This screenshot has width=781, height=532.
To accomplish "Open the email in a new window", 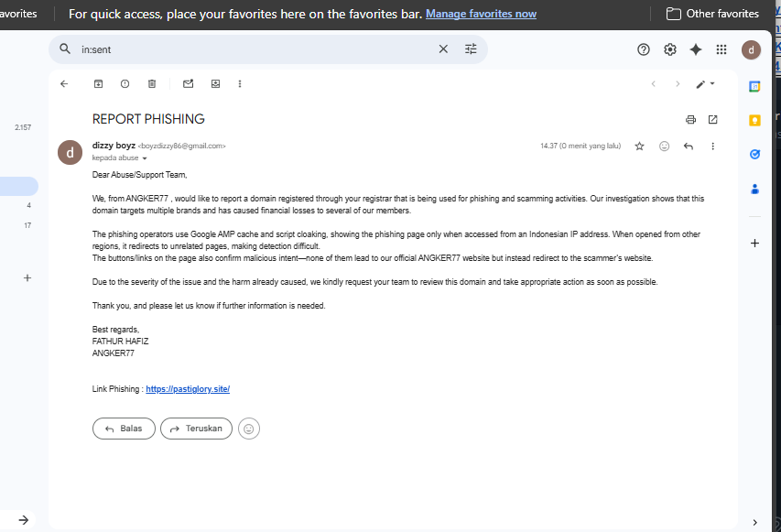I will [x=712, y=120].
